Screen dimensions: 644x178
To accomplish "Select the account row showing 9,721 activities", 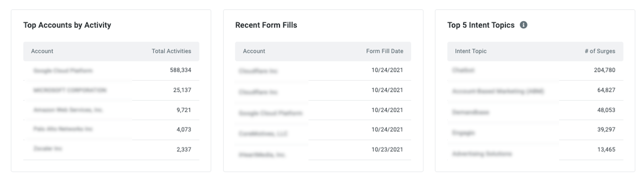I will [x=111, y=110].
